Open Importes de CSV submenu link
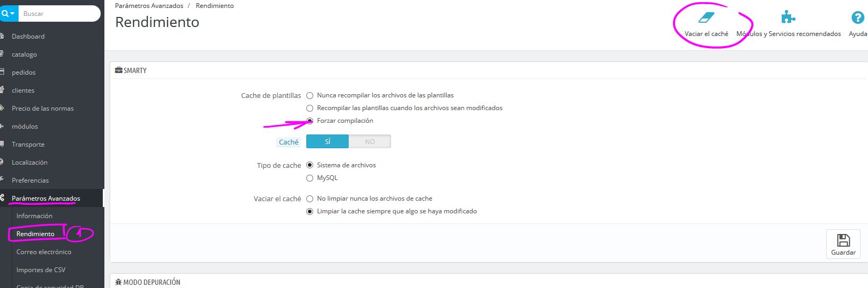 click(x=41, y=270)
